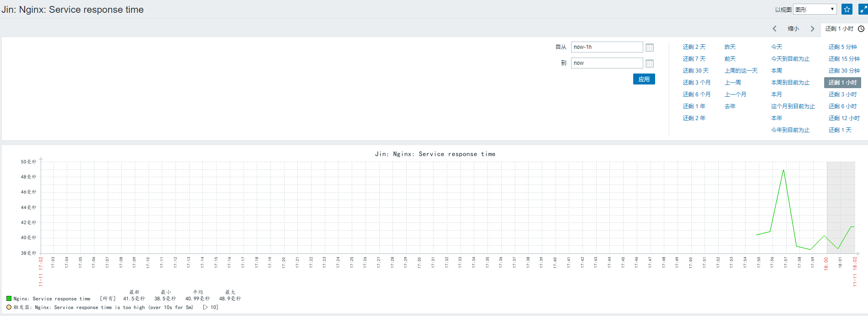The height and width of the screenshot is (316, 868).
Task: Collapse the 还剩 1 小时 time selector tab
Action: coord(839,29)
